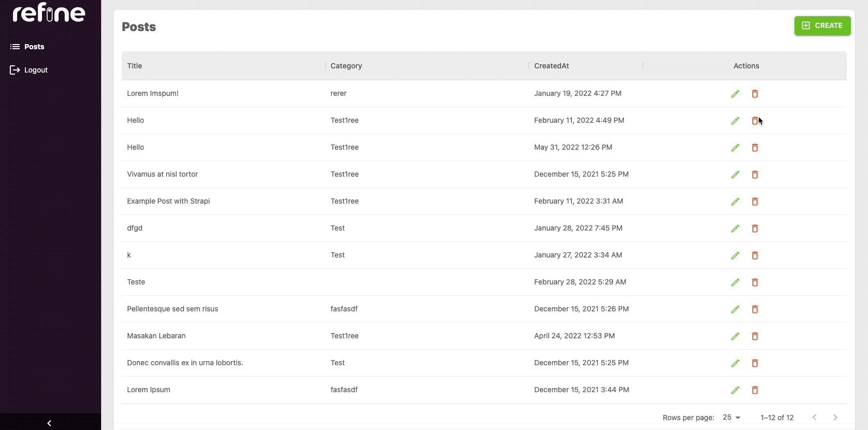Delete the Teste post
Viewport: 868px width, 430px height.
[754, 282]
